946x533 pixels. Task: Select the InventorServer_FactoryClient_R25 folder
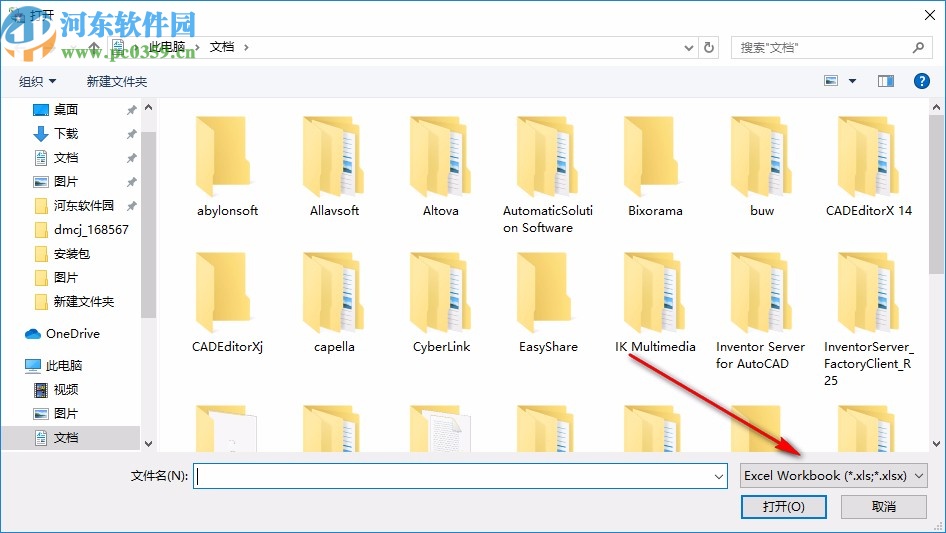tap(869, 319)
